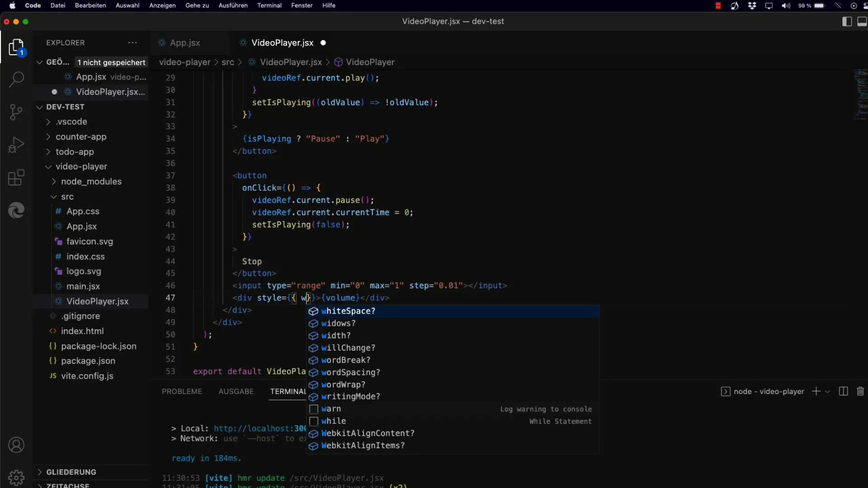Image resolution: width=868 pixels, height=488 pixels.
Task: Select node - video-player terminal entry
Action: pos(763,391)
